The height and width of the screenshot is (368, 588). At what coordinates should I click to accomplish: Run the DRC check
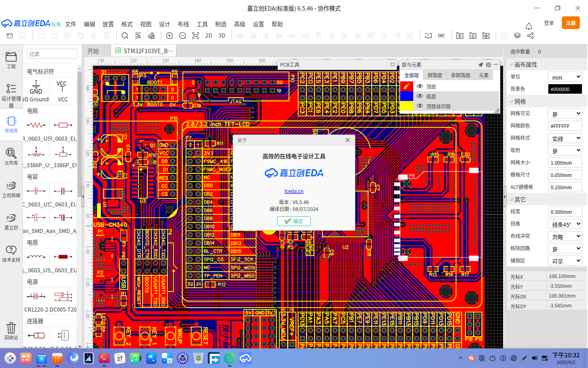[x=441, y=36]
